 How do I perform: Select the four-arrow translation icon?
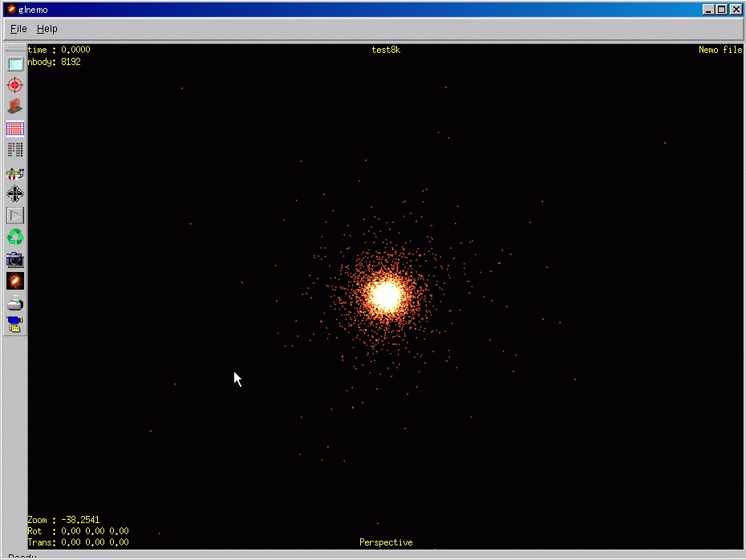click(x=15, y=194)
